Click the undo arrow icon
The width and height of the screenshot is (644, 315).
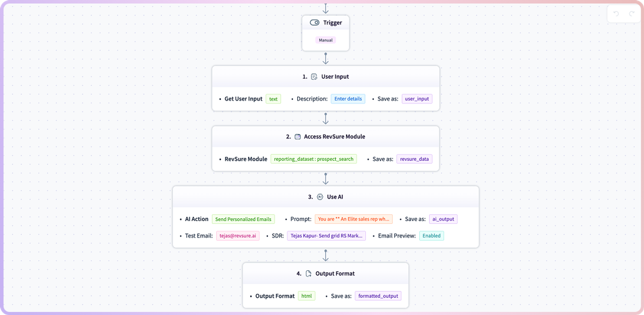[x=616, y=14]
